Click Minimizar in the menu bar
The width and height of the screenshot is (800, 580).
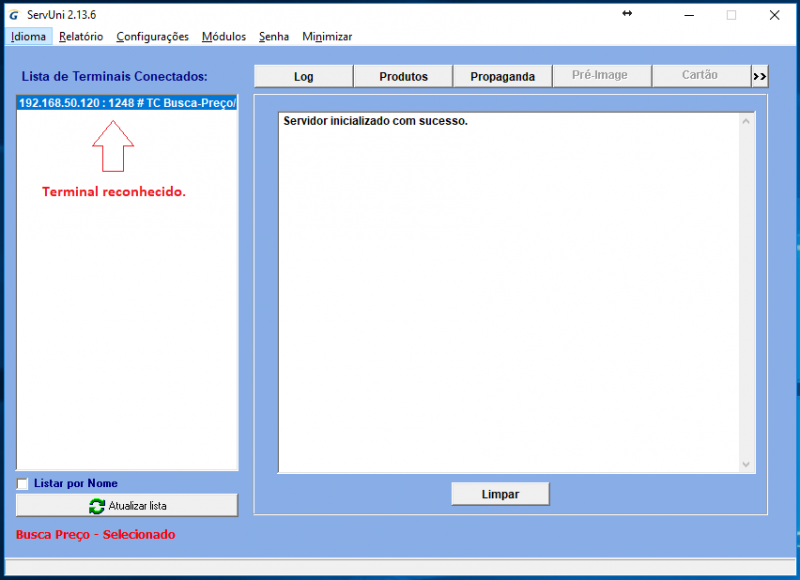click(326, 36)
